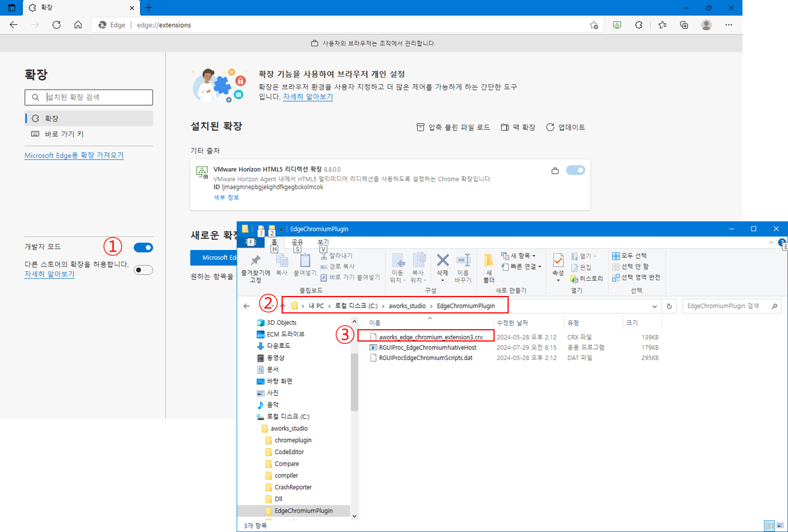Select RGUIProc_EdgeChromiumNativeHost file

427,347
